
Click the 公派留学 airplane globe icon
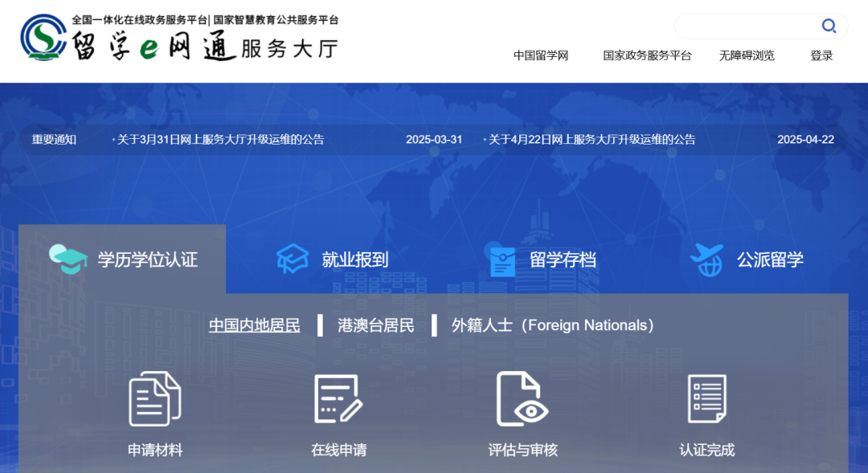[x=707, y=259]
